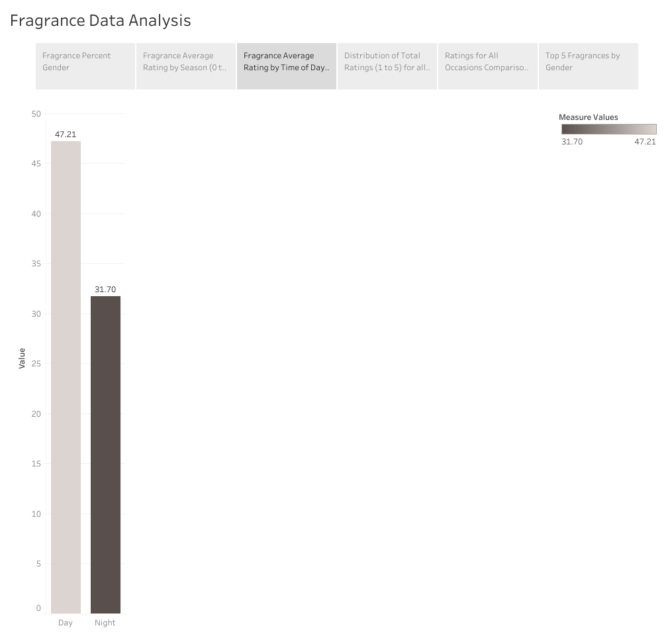Click the 31.70 legend minimum label
This screenshot has width=672, height=638.
pyautogui.click(x=572, y=141)
